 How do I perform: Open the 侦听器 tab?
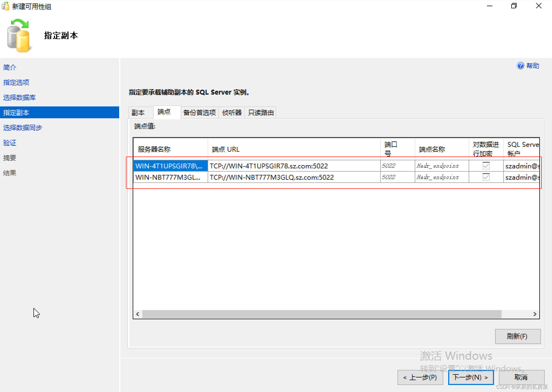[x=232, y=113]
